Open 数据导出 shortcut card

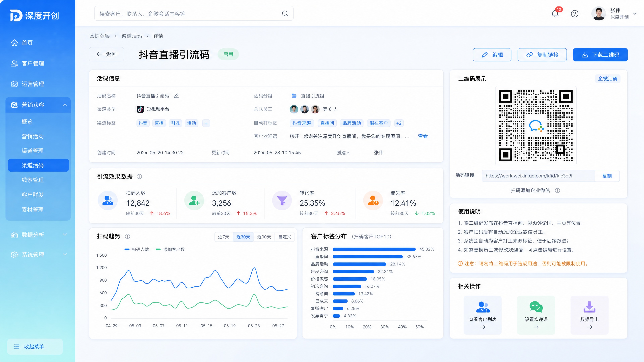(589, 315)
